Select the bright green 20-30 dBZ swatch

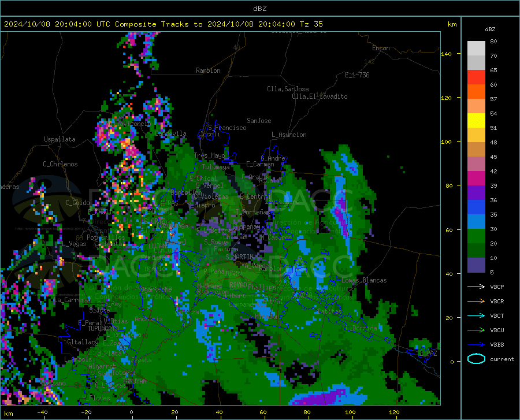[476, 236]
